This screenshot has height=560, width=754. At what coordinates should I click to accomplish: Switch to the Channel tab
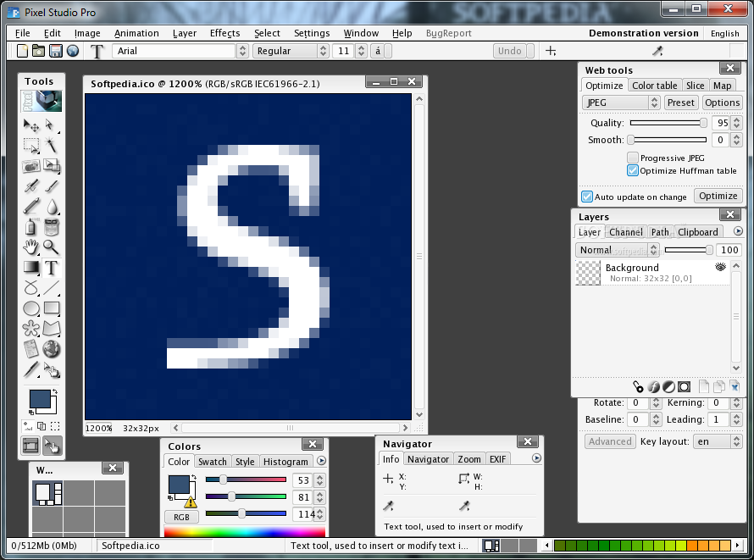(x=625, y=231)
